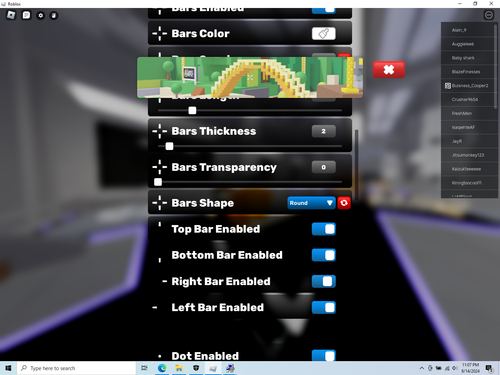Click the Bars Shape label
Image resolution: width=500 pixels, height=375 pixels.
point(203,203)
